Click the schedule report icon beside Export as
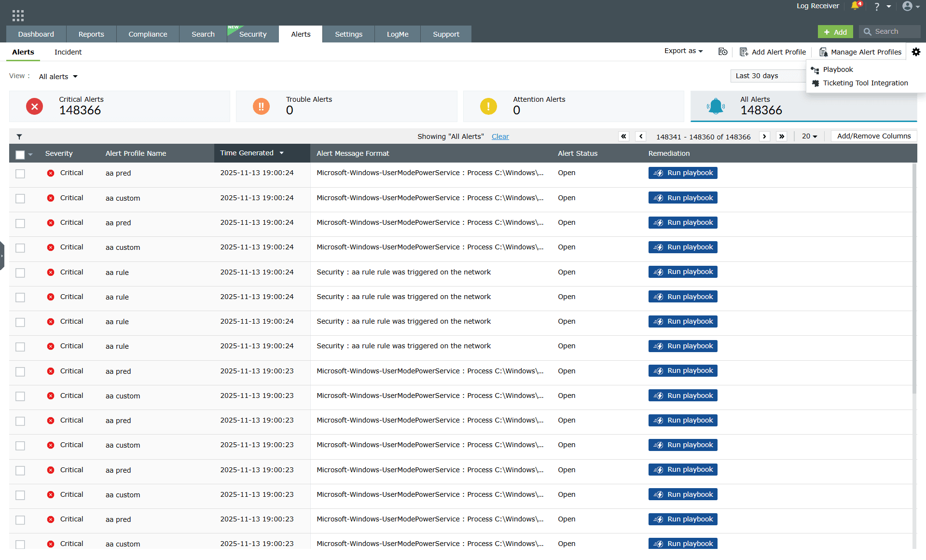The image size is (926, 560). [722, 52]
